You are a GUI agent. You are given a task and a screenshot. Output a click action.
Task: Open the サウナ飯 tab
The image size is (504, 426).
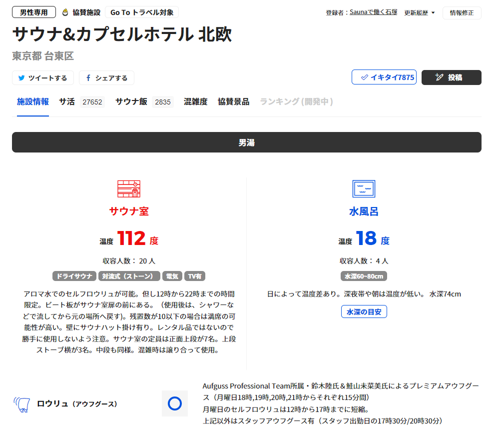pos(131,101)
